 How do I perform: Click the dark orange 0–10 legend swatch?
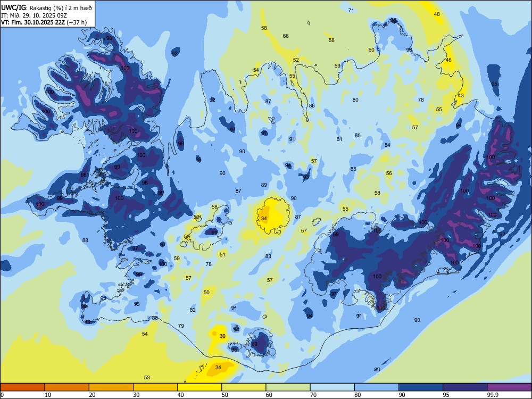[22, 387]
